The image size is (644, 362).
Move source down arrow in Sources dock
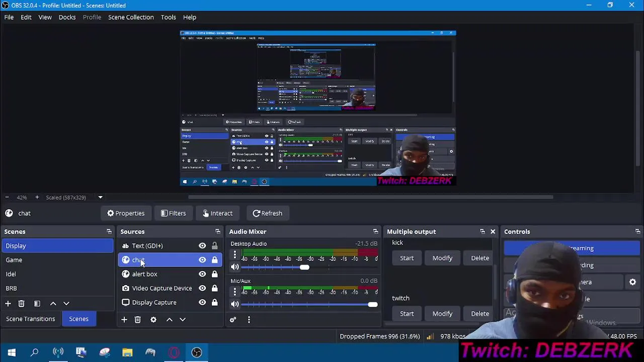point(183,320)
